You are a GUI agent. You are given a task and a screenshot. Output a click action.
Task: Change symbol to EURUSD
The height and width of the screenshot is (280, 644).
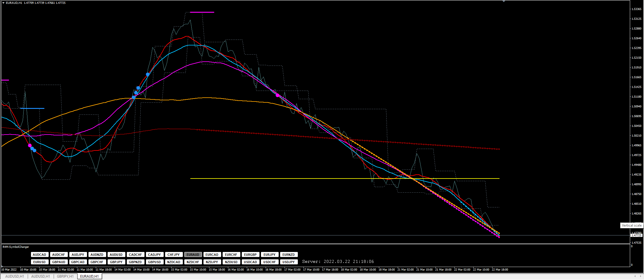(x=40, y=262)
